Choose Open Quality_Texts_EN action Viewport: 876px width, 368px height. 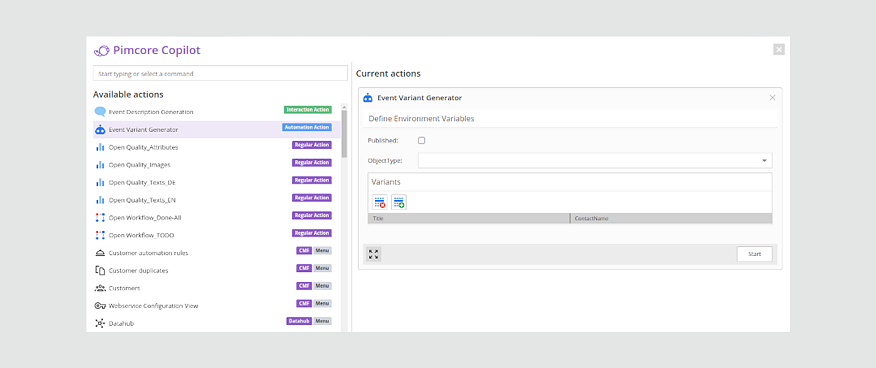217,200
